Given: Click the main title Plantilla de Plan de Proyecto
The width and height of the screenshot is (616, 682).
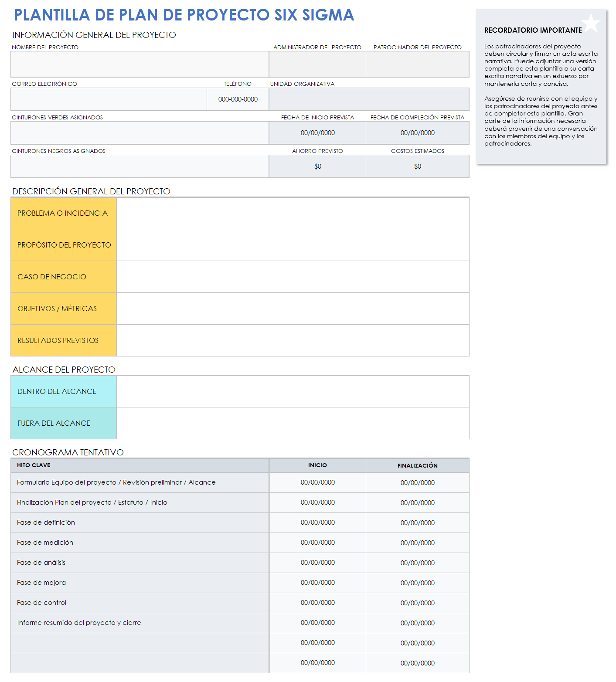Looking at the screenshot, I should pos(184,15).
